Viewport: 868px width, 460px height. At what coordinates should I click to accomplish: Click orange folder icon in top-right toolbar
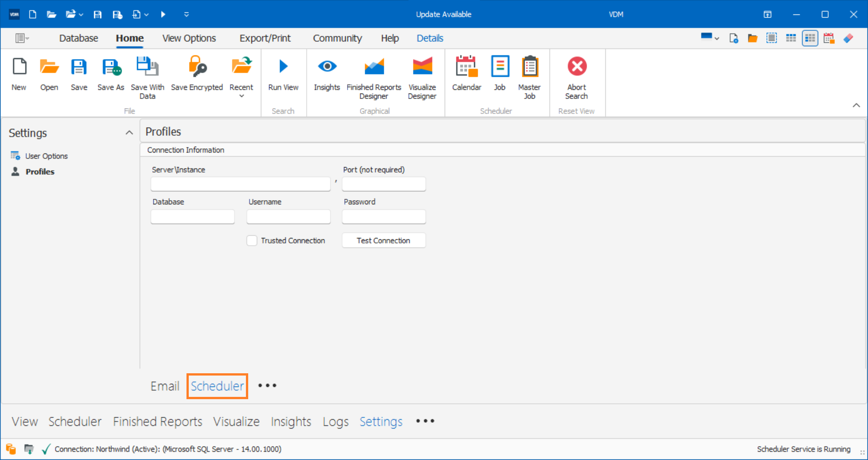[753, 38]
